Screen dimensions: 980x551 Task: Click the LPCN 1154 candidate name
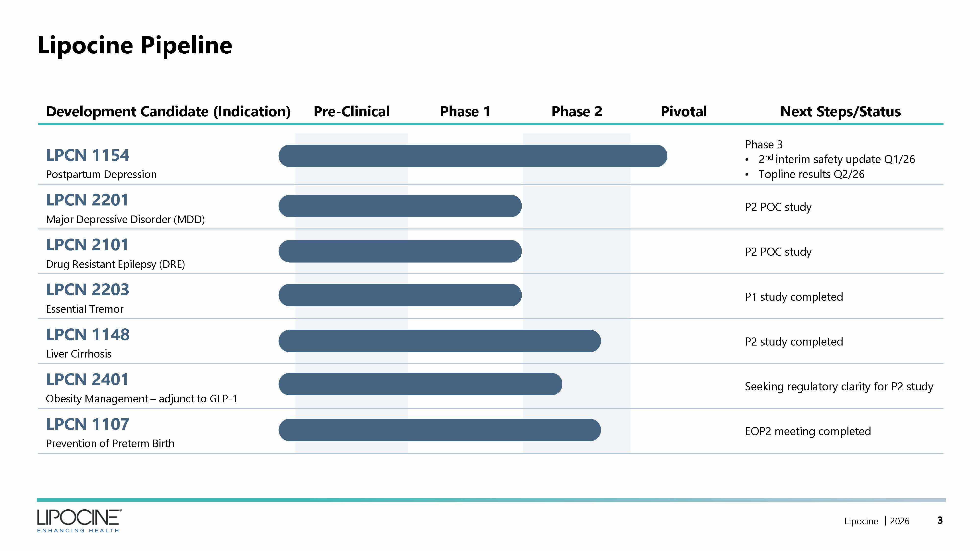87,155
